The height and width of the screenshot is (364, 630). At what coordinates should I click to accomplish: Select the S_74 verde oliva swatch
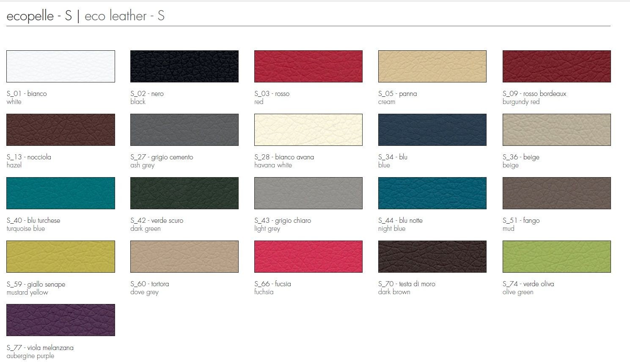click(x=557, y=257)
